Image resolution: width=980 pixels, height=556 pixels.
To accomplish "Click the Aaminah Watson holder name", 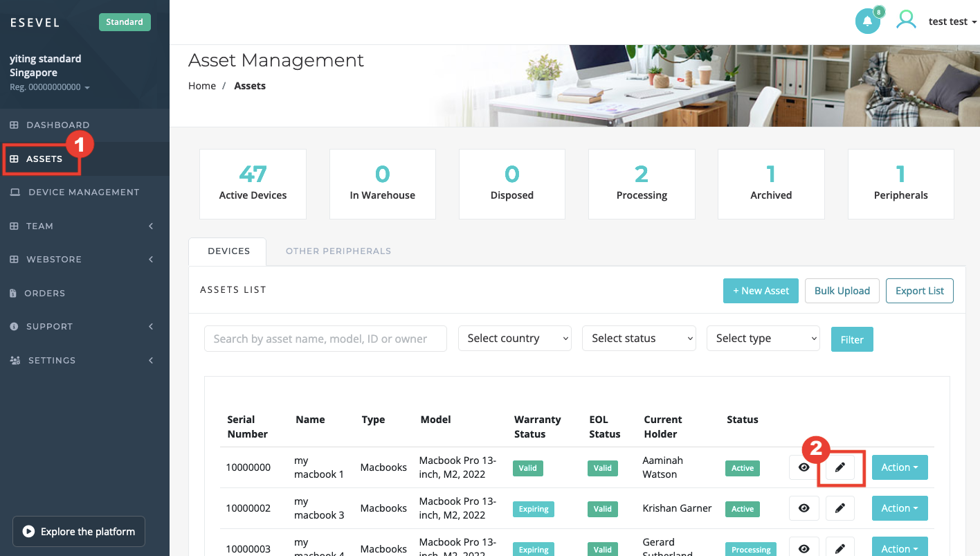I will 663,467.
